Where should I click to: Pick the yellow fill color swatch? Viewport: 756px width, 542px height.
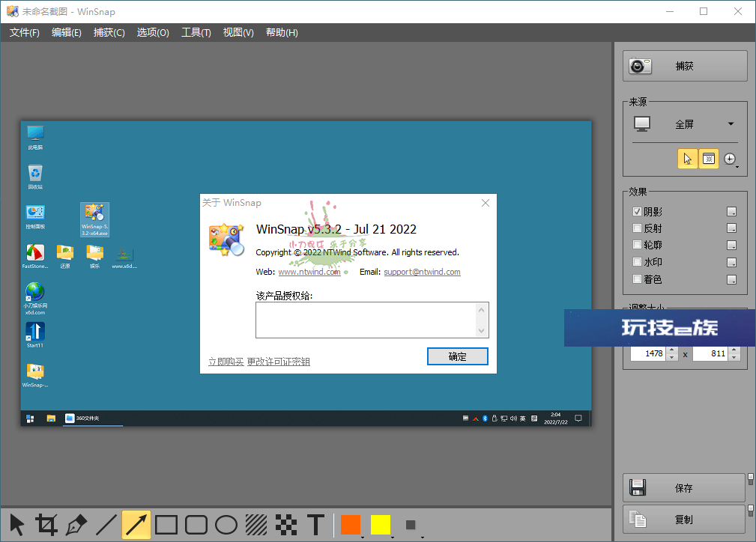coord(381,525)
